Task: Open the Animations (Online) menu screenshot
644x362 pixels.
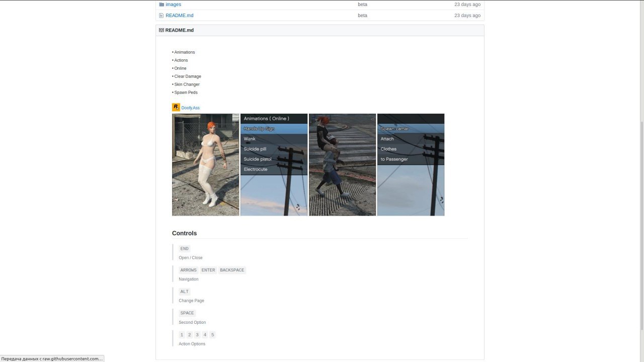Action: coord(274,164)
